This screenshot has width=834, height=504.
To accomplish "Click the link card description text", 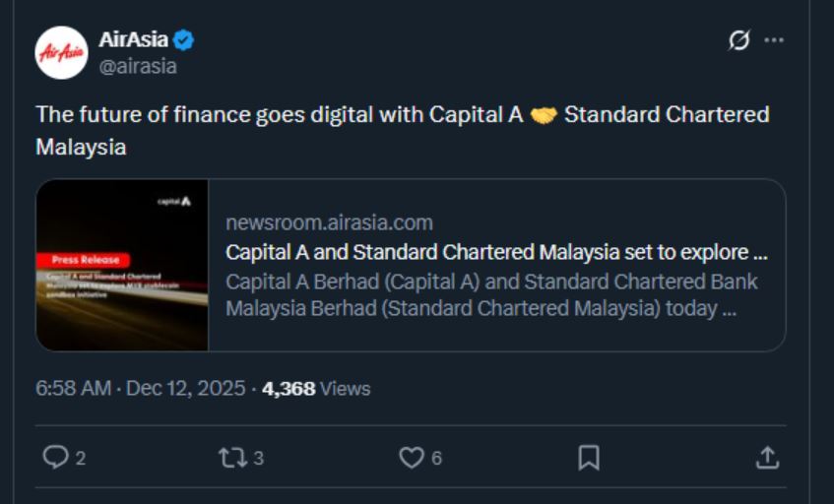I will pos(491,294).
